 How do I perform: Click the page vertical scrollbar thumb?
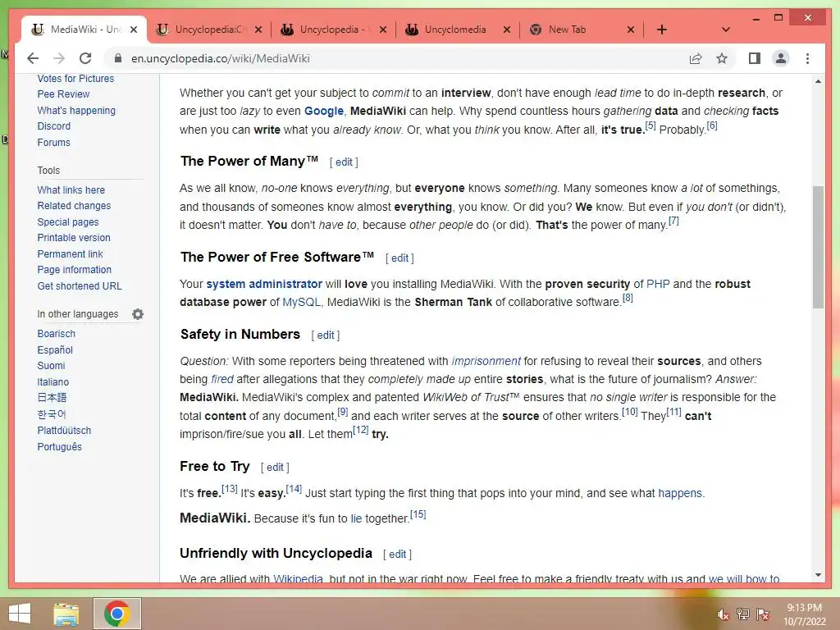pyautogui.click(x=818, y=247)
